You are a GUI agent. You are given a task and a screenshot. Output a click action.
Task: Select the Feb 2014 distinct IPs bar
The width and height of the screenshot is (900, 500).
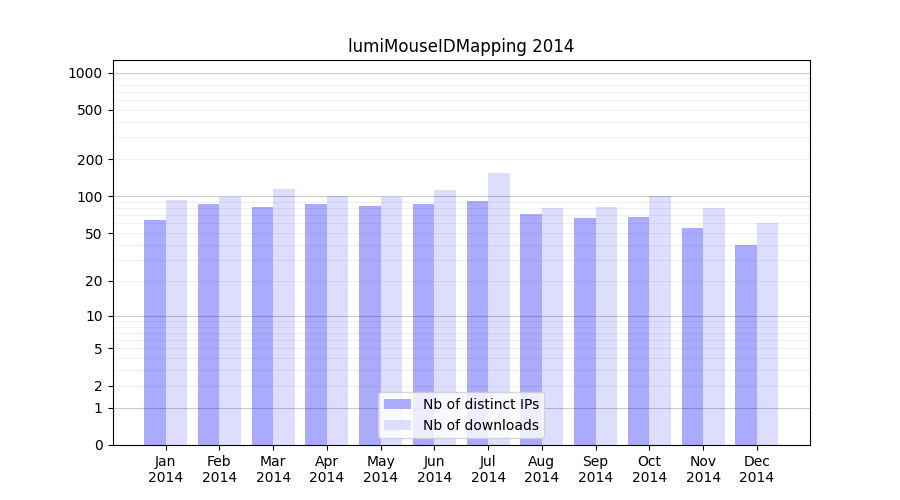(x=208, y=320)
